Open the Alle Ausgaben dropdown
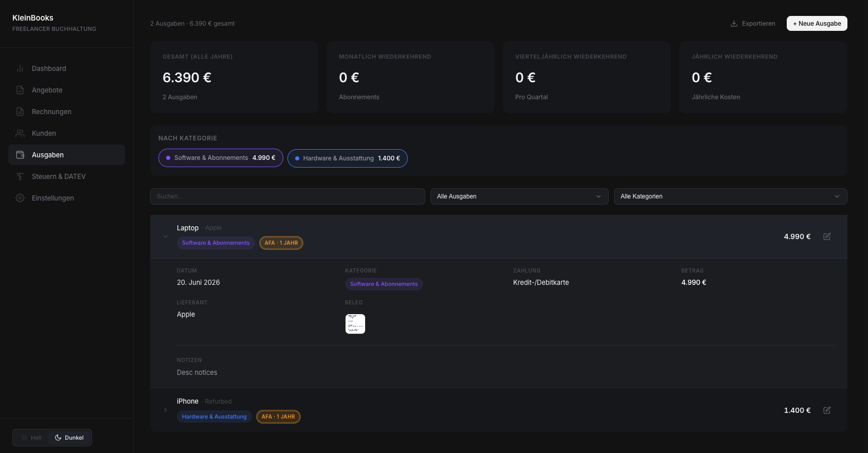868x453 pixels. [519, 196]
